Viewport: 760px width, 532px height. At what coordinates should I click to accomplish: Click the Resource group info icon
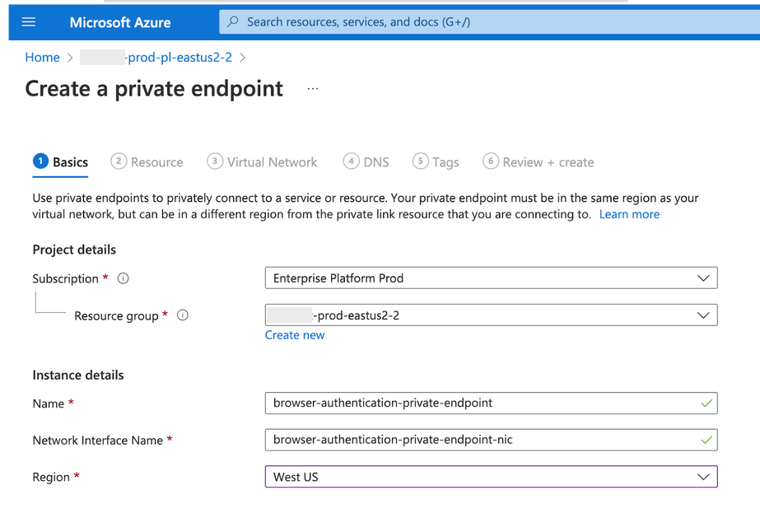pyautogui.click(x=183, y=315)
